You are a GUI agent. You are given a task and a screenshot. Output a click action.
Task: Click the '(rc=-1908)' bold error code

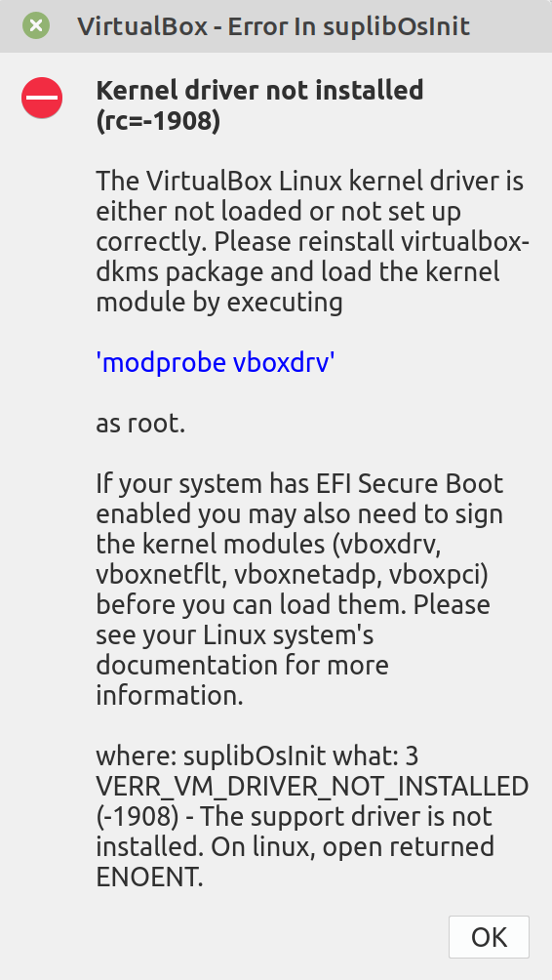tap(158, 121)
